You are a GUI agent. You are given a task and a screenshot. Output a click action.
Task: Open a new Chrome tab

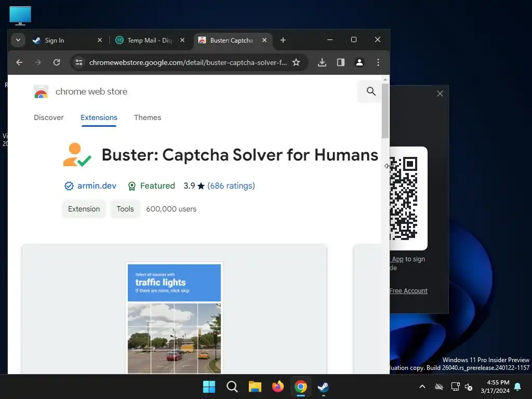283,40
